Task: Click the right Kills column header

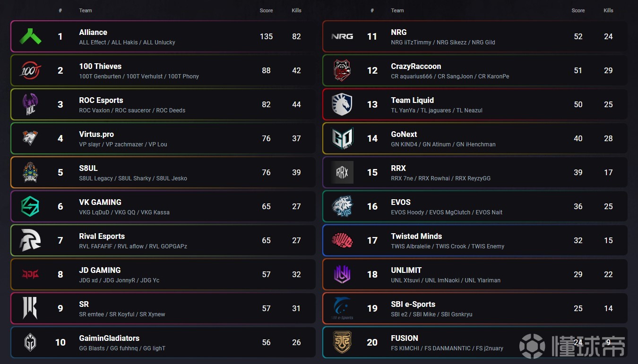Action: [x=608, y=10]
